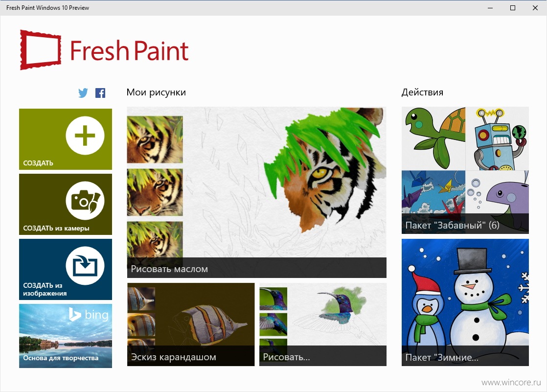The height and width of the screenshot is (392, 547).
Task: Click the Мои рисунки heading
Action: pyautogui.click(x=156, y=92)
